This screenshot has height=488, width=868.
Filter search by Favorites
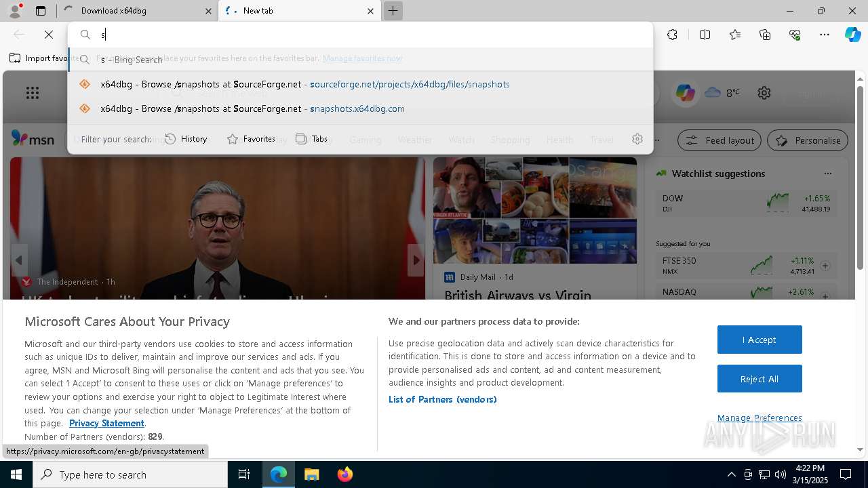coord(251,139)
